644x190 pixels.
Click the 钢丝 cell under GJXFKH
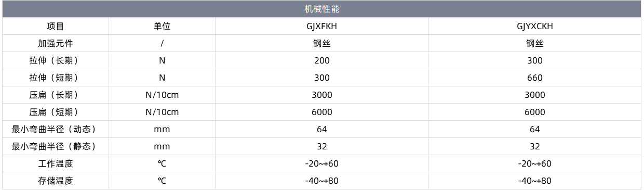pyautogui.click(x=322, y=44)
